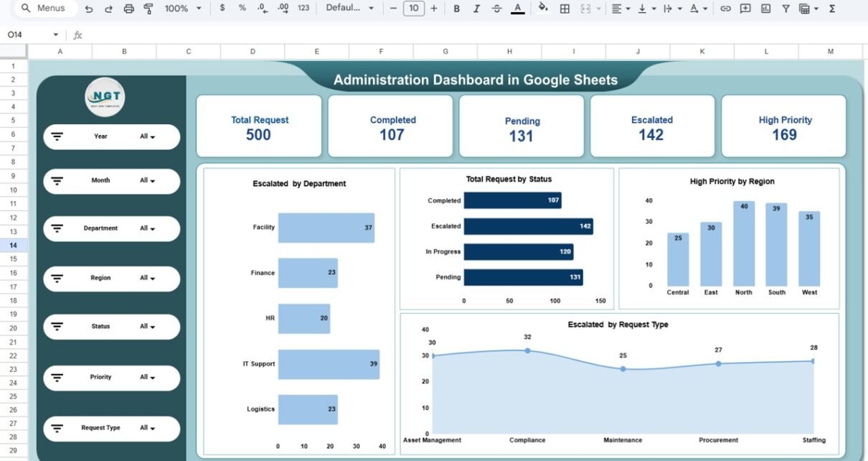Screen dimensions: 868x461
Task: Click the Print icon
Action: 128,9
